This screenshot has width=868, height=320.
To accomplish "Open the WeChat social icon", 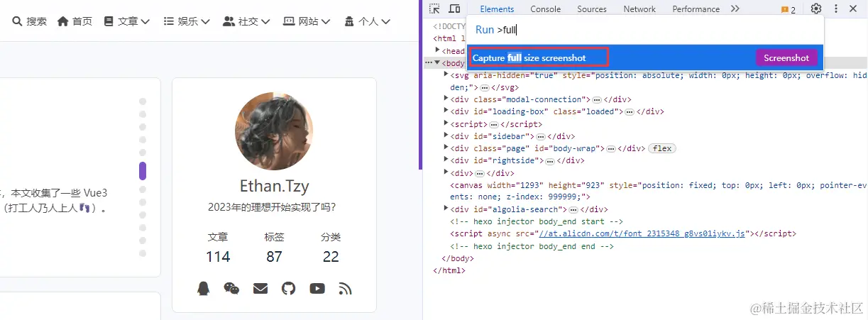I will [231, 288].
